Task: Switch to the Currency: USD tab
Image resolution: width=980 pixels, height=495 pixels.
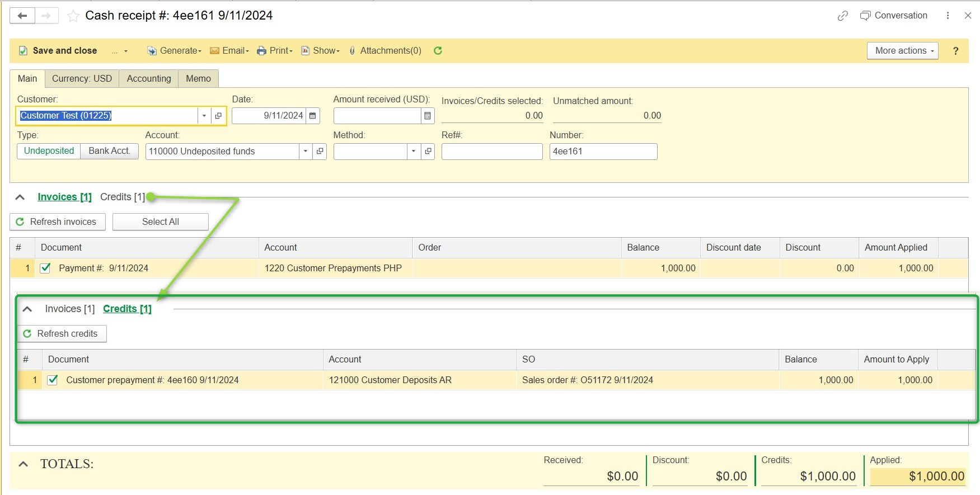Action: click(x=82, y=78)
